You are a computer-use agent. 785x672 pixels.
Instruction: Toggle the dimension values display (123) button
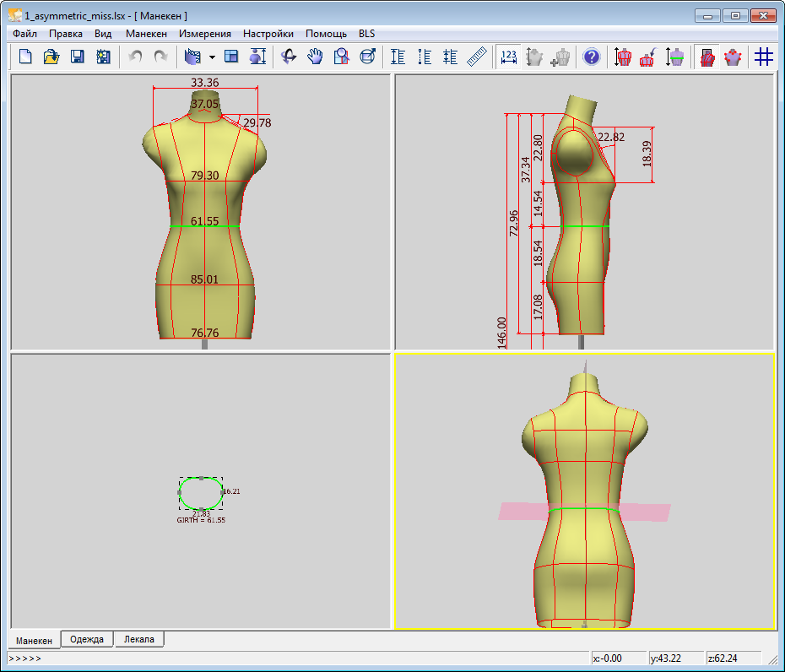click(508, 57)
